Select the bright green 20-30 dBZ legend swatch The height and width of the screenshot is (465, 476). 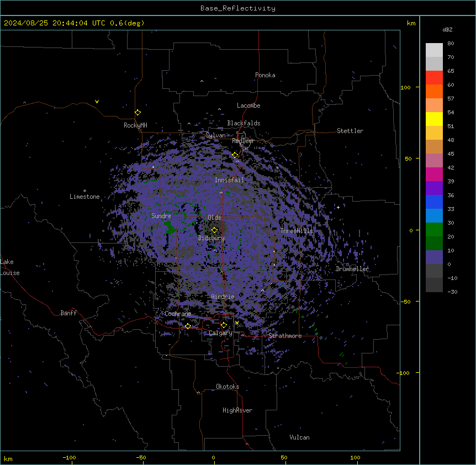coord(434,230)
